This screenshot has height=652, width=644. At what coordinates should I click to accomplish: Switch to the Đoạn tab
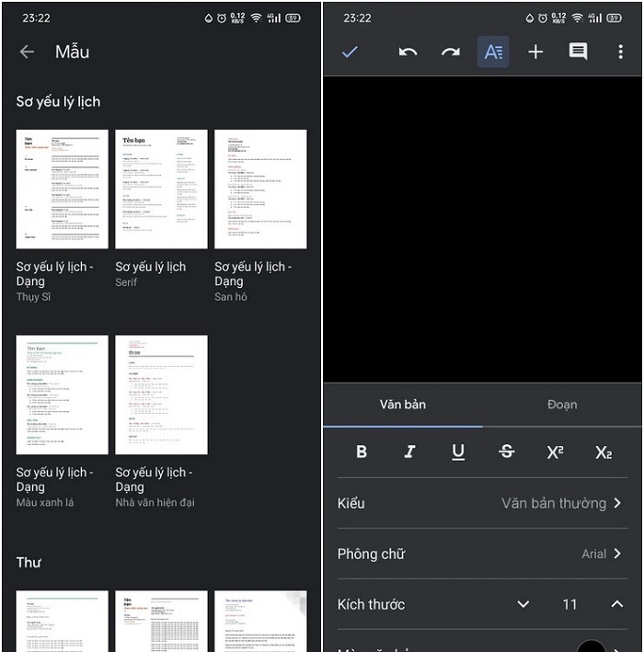(562, 405)
